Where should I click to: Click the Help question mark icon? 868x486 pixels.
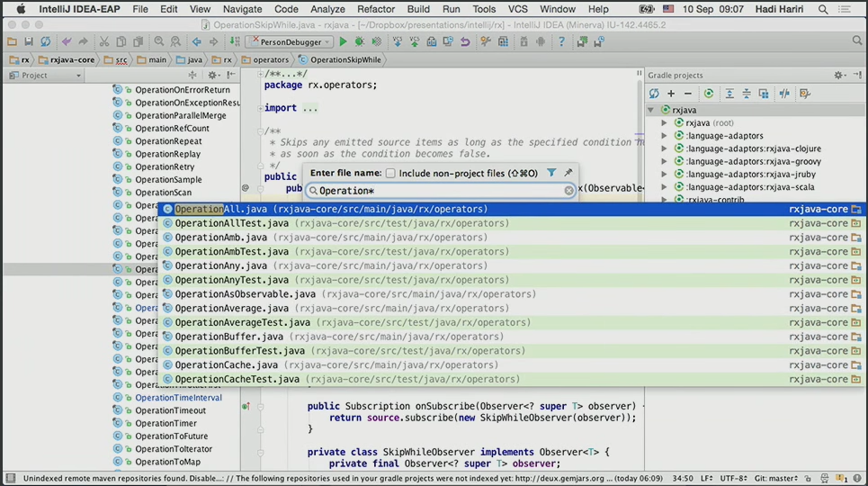click(561, 41)
